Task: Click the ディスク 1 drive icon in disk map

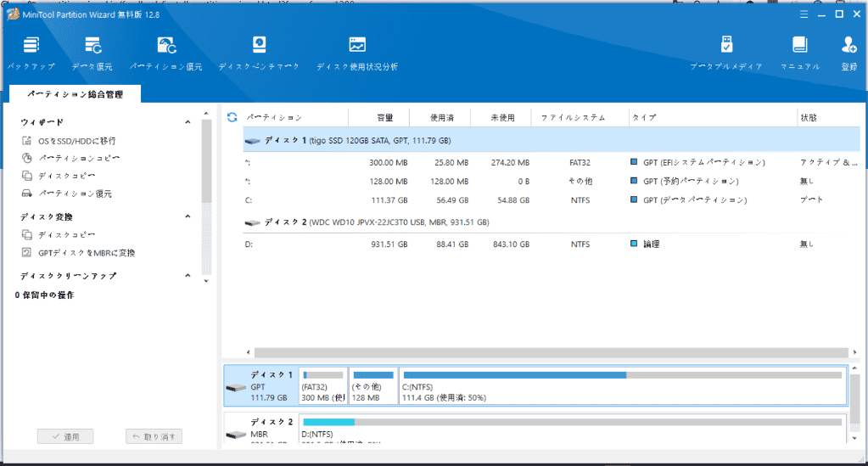Action: pyautogui.click(x=237, y=387)
